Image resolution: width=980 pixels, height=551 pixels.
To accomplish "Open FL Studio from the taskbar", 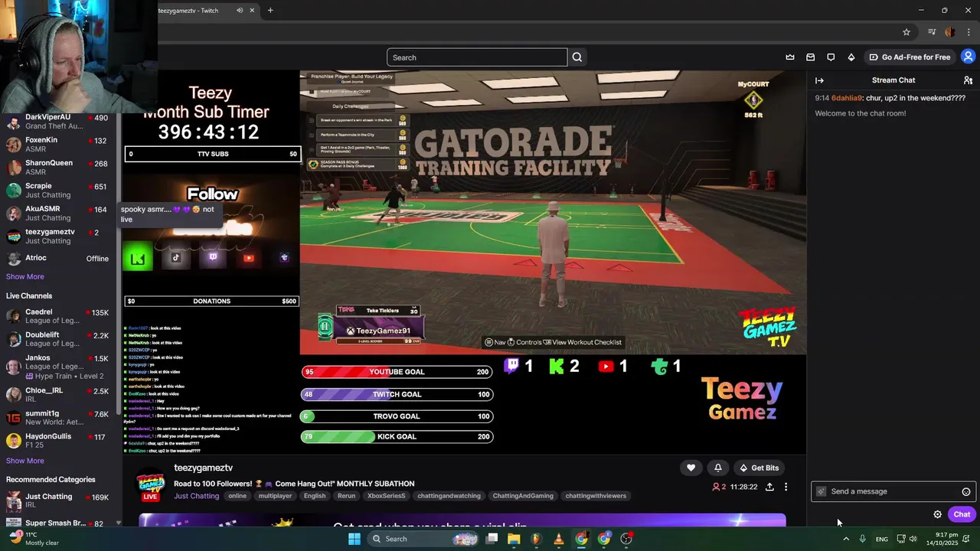I will tap(536, 539).
